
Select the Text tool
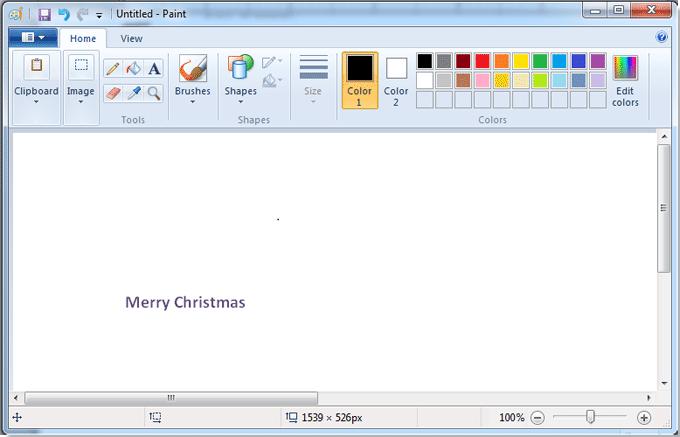tap(154, 68)
